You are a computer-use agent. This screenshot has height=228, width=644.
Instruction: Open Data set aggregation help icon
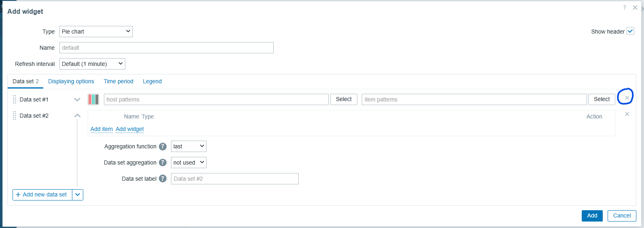click(163, 163)
